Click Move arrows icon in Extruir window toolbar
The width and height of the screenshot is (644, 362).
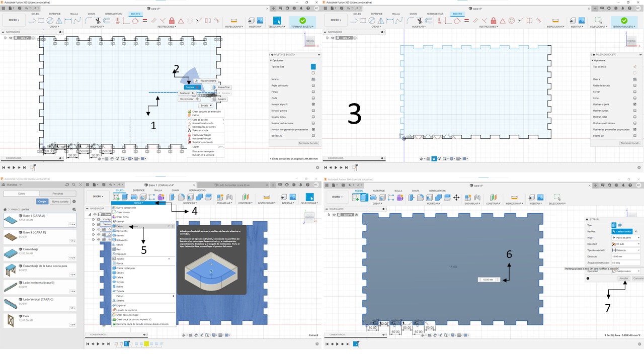point(456,197)
